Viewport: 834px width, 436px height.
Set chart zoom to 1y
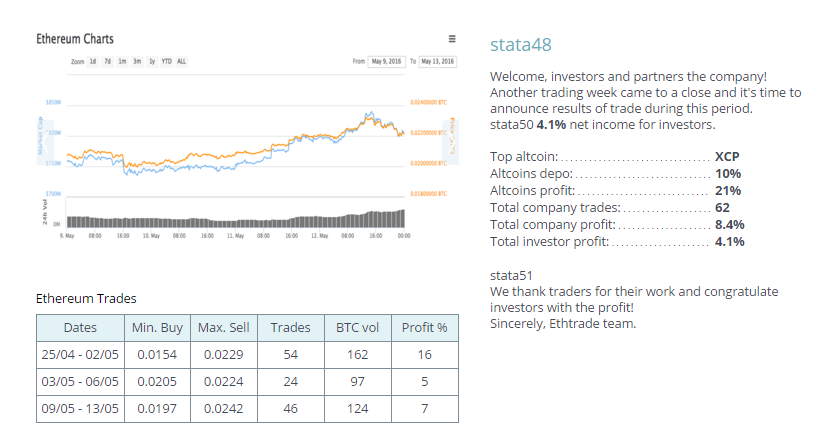[x=152, y=62]
